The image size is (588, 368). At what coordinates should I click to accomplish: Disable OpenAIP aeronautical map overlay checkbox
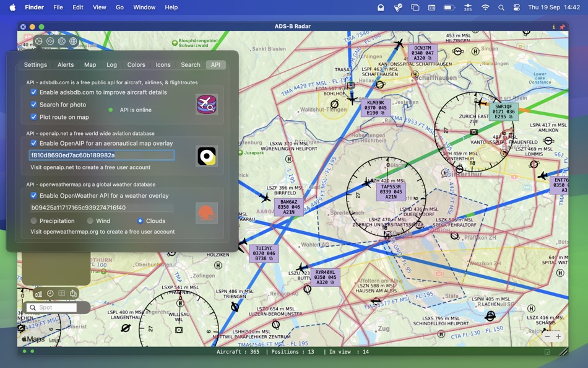pyautogui.click(x=34, y=143)
